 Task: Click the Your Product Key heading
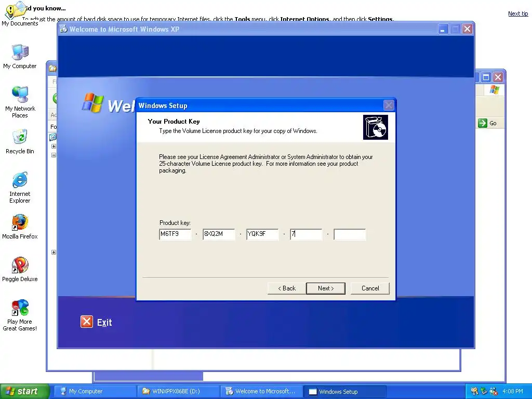click(x=174, y=122)
